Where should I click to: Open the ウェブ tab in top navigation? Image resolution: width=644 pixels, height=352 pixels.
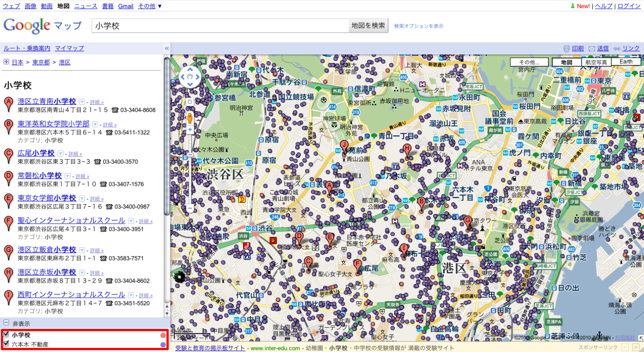(x=12, y=6)
